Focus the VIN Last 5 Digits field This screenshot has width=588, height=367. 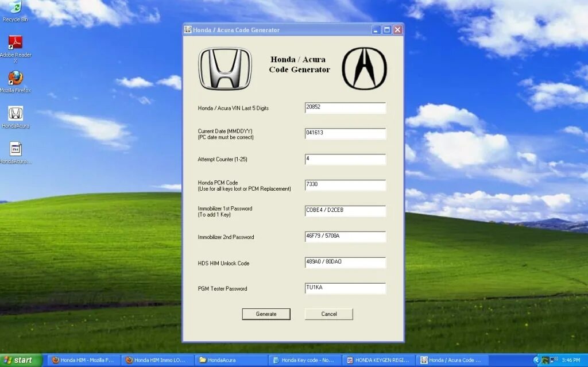click(x=345, y=108)
